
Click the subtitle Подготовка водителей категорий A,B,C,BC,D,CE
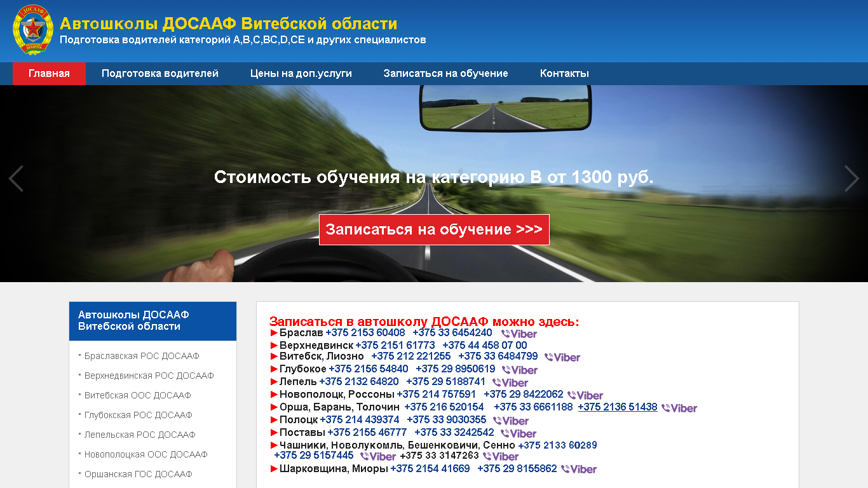point(183,39)
